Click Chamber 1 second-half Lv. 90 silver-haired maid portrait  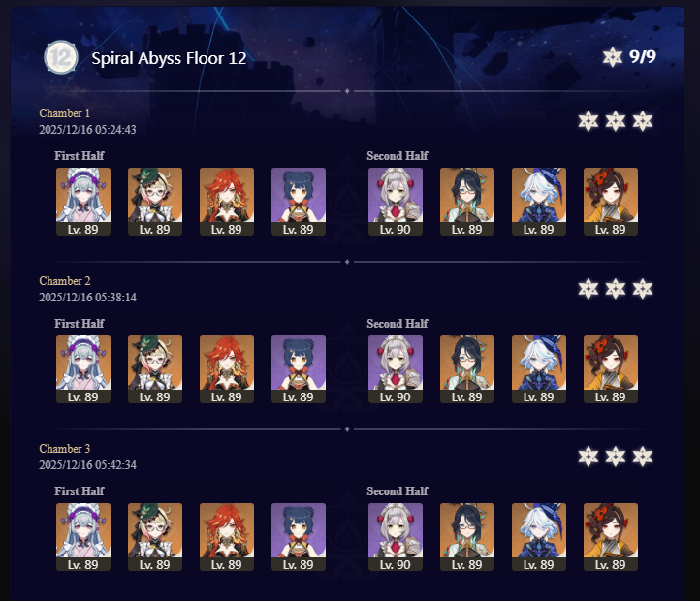pos(396,202)
